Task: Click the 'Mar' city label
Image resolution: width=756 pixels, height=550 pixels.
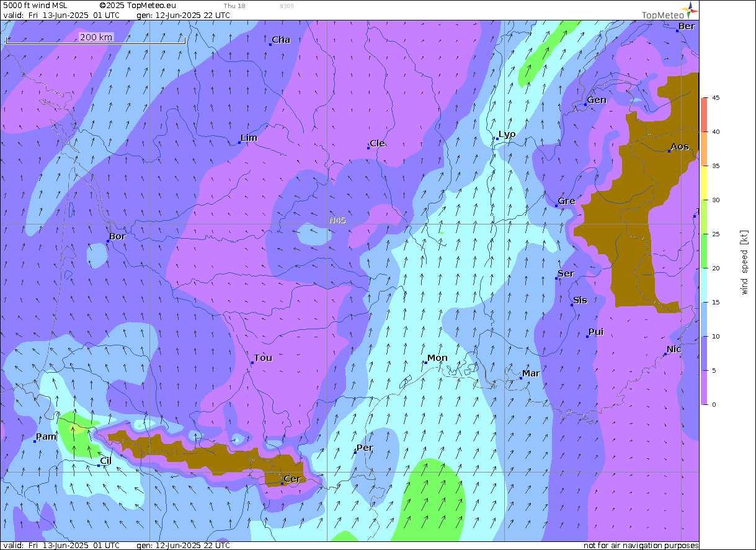Action: point(531,373)
